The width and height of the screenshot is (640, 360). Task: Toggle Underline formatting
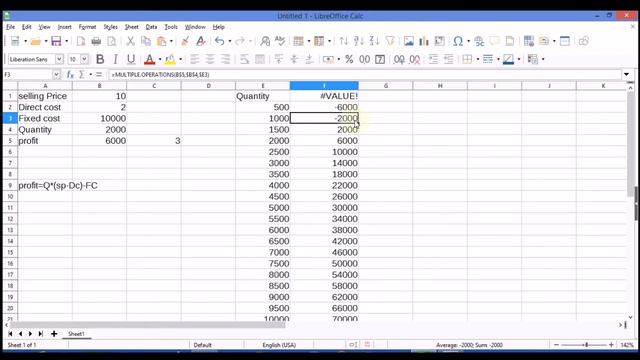(131, 59)
